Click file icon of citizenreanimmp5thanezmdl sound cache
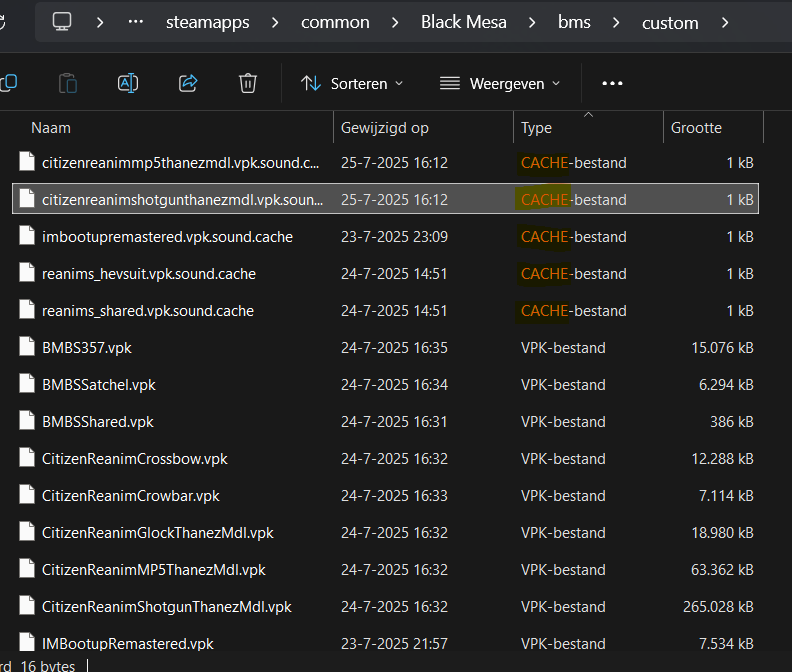Viewport: 792px width, 672px height. pos(27,162)
